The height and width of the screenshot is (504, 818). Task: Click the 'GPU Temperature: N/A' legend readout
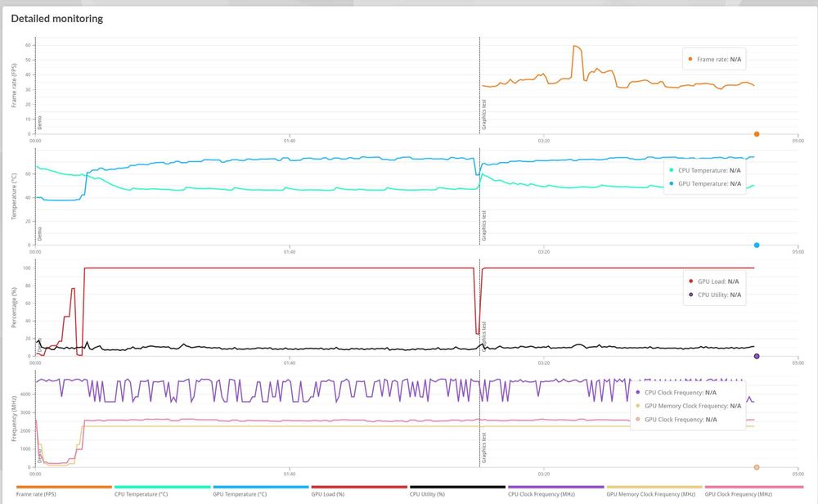pos(705,183)
